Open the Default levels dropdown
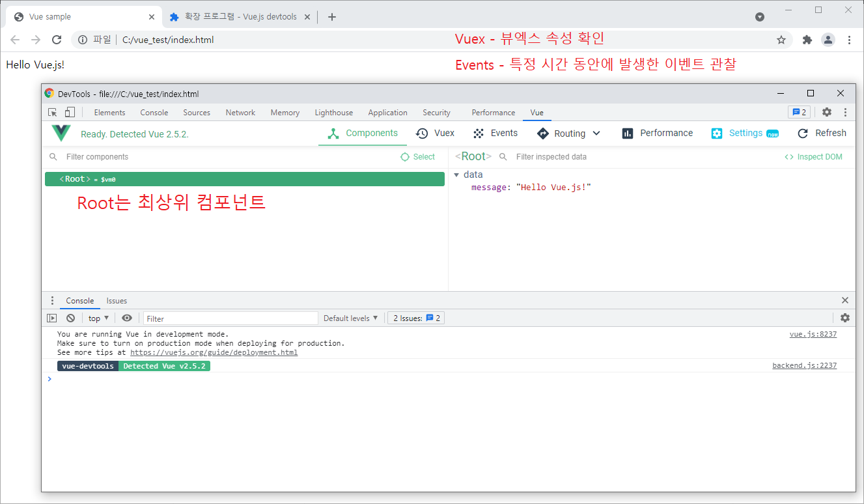 [350, 318]
